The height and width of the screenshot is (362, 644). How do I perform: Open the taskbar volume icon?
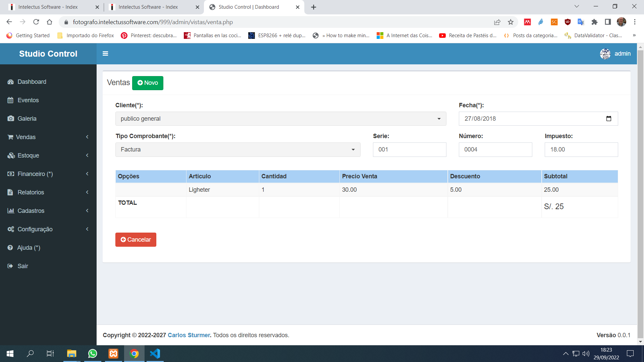(x=586, y=354)
